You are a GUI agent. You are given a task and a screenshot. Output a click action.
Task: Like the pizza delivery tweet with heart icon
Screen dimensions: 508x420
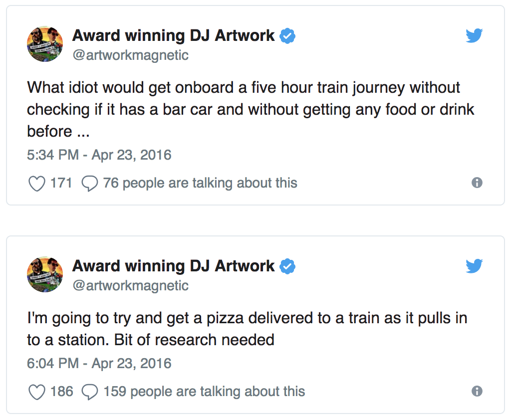(37, 392)
